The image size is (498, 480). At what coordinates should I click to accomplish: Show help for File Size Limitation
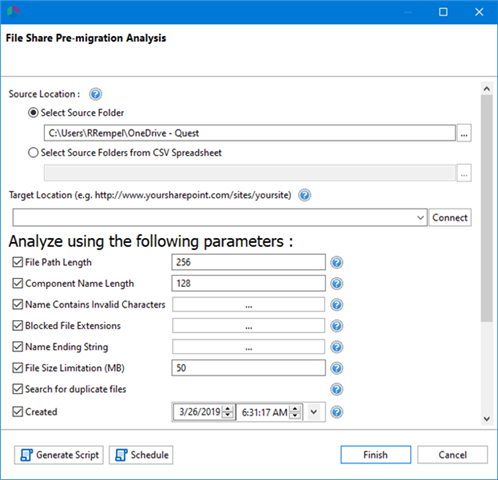click(337, 368)
